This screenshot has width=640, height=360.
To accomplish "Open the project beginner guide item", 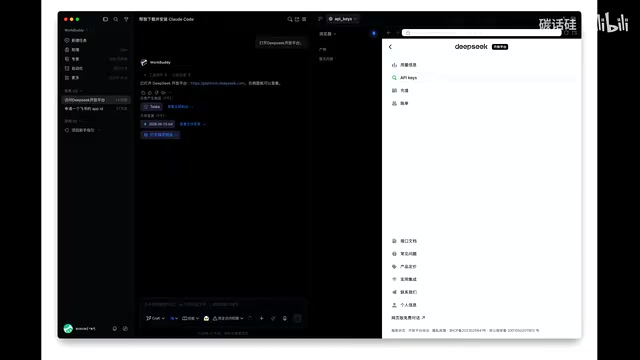I will pos(83,130).
